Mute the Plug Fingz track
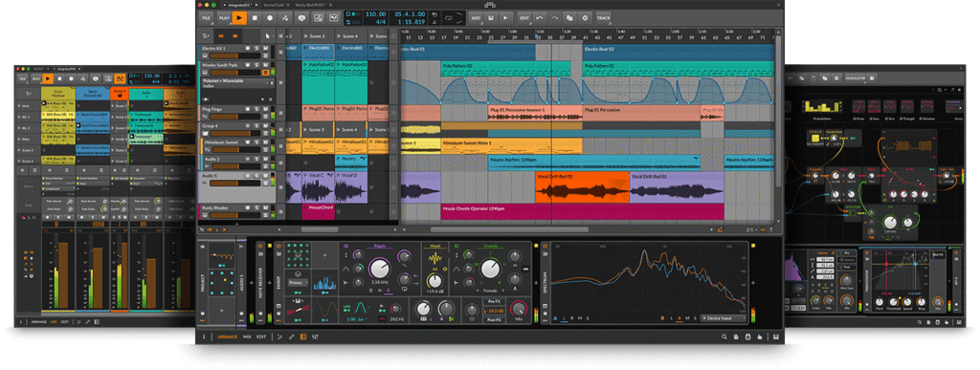The width and height of the screenshot is (980, 370). coord(266,109)
